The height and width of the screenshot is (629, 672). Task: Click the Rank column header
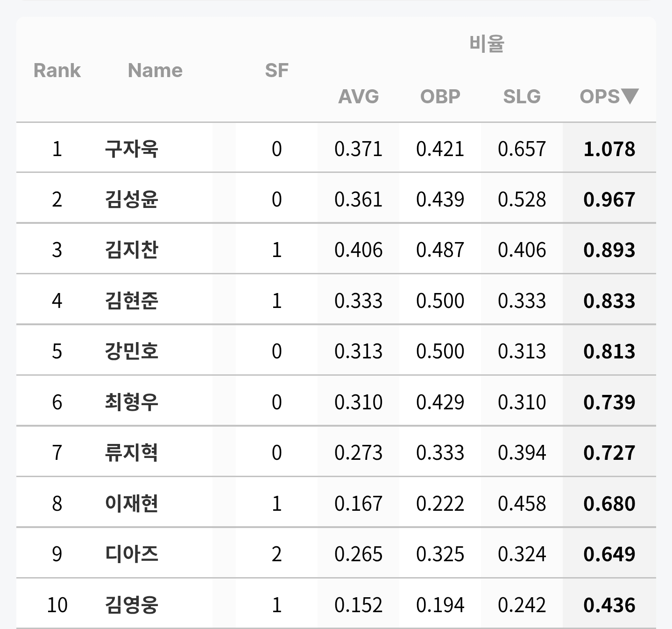[x=57, y=71]
